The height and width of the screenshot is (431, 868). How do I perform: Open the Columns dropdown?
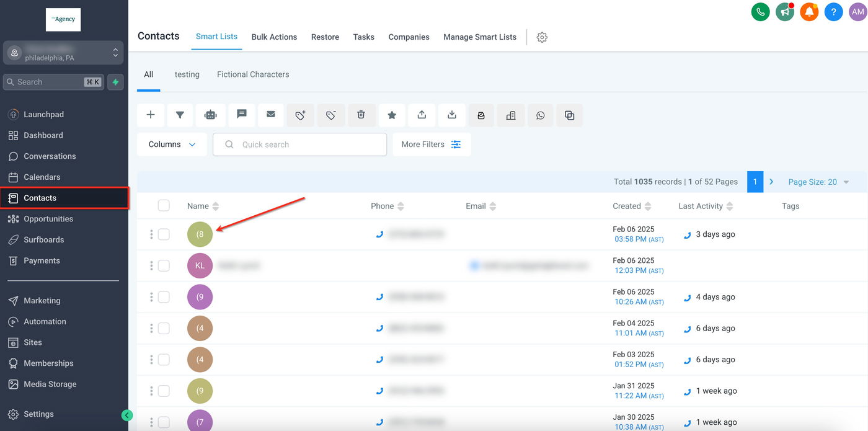tap(172, 144)
